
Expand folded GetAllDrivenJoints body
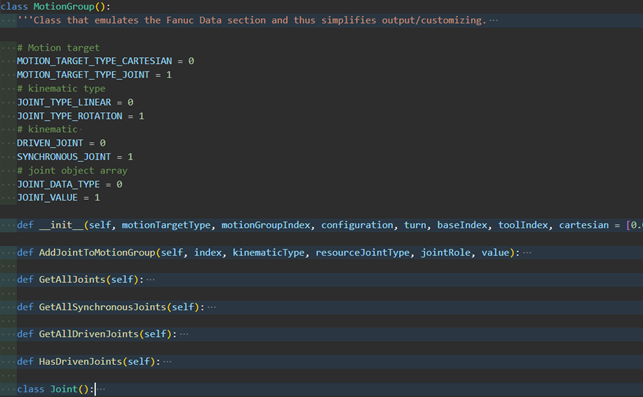(184, 334)
